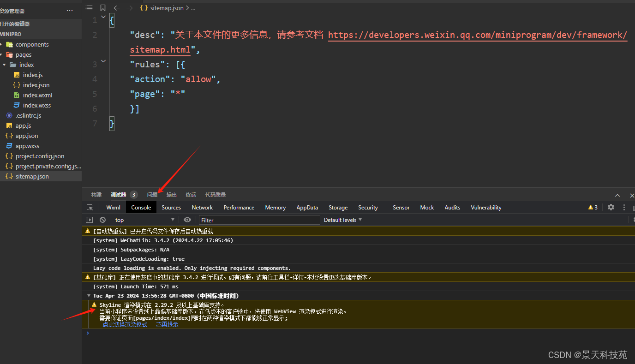
Task: Open the Sources devtools tab
Action: point(171,208)
